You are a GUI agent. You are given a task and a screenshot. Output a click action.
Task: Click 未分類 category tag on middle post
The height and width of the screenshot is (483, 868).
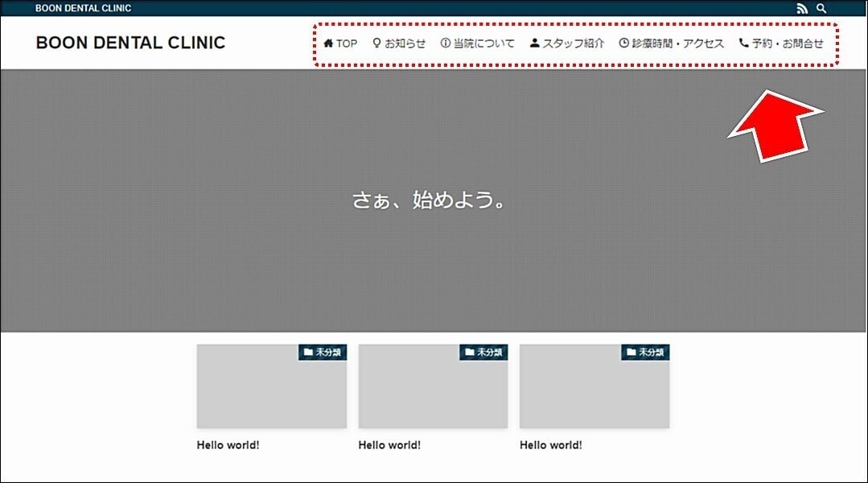tap(483, 353)
